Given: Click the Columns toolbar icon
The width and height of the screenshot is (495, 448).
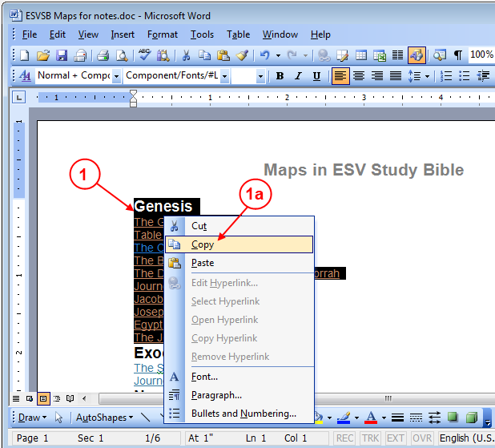Looking at the screenshot, I should pyautogui.click(x=397, y=55).
